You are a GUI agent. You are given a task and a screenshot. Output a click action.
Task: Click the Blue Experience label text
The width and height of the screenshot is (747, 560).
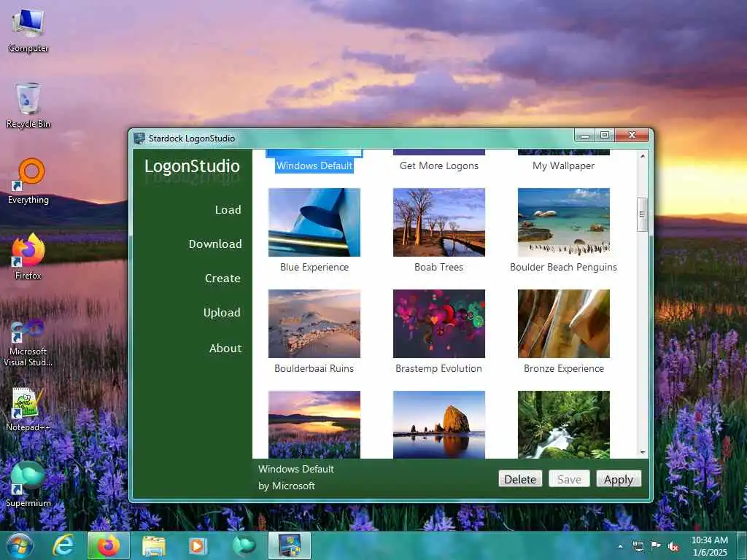click(x=314, y=267)
